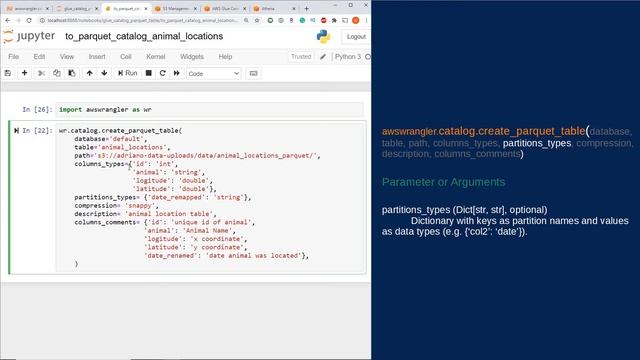Open the View menu

click(x=67, y=57)
